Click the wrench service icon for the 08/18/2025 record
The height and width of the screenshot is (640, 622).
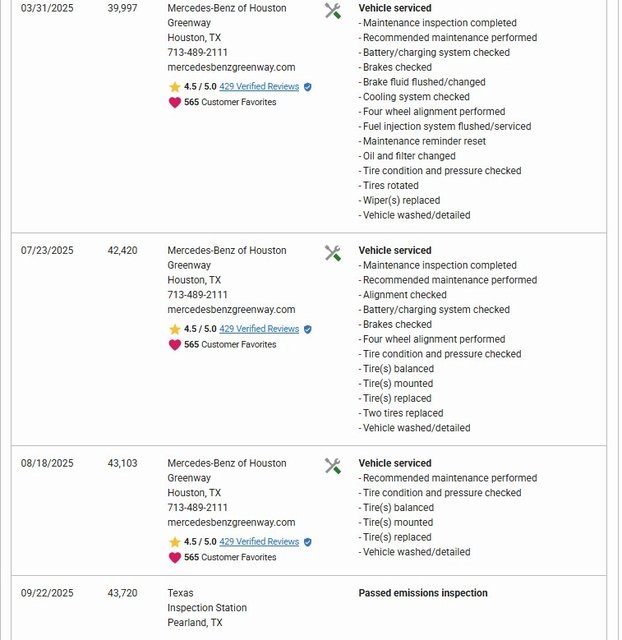pos(333,466)
